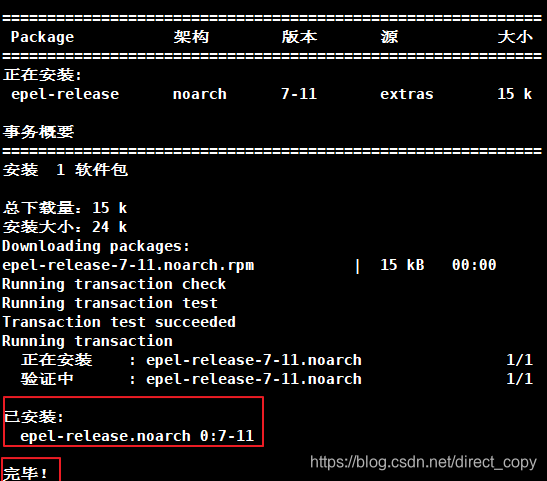Click 'Transaction test succeeded' line

pyautogui.click(x=119, y=322)
